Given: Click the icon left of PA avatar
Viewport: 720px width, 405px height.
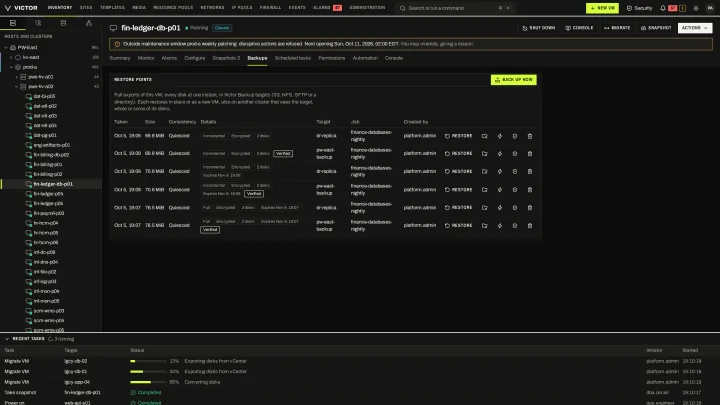Looking at the screenshot, I should (696, 8).
